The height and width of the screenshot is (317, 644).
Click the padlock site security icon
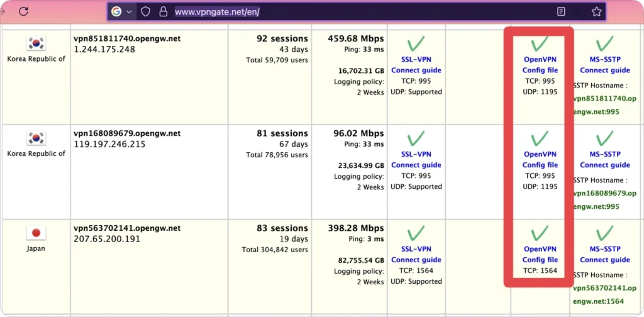point(164,12)
